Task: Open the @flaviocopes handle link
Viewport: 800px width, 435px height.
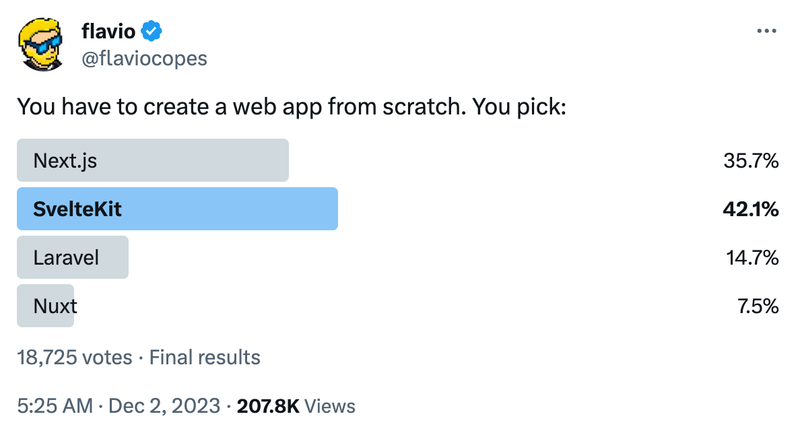Action: point(144,58)
